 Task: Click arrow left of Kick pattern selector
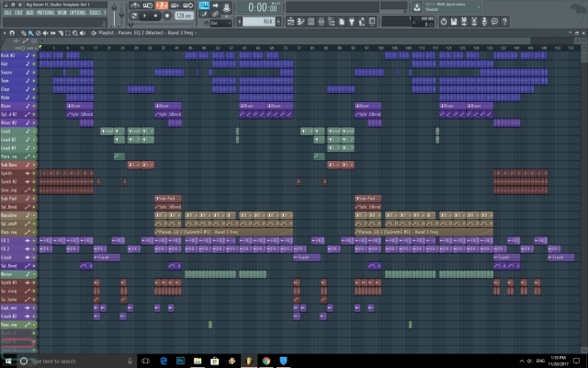coord(239,21)
